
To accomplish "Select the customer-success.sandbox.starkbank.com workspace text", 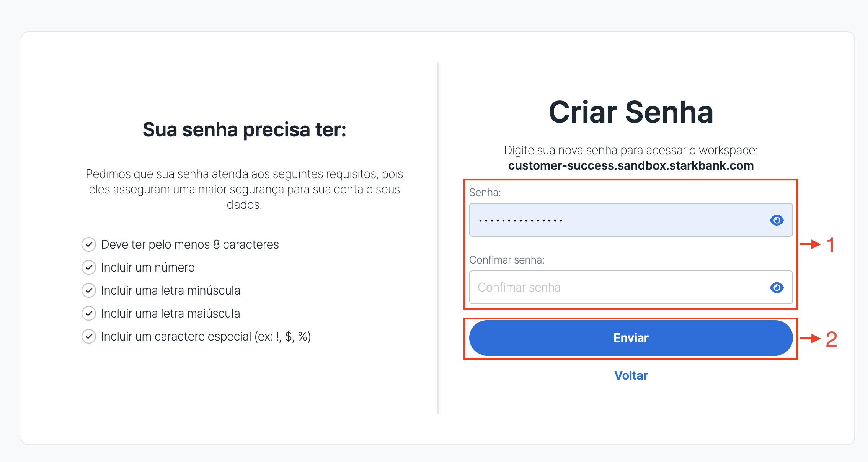I will [x=631, y=166].
